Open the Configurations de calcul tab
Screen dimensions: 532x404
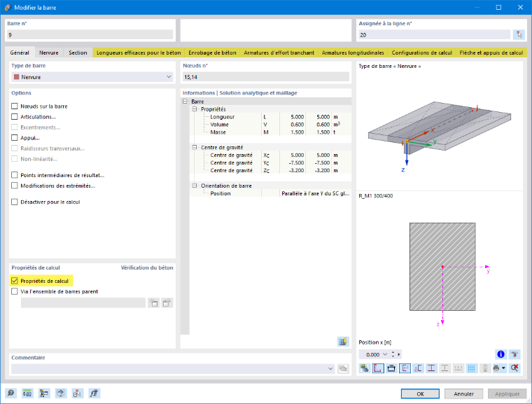click(x=421, y=53)
